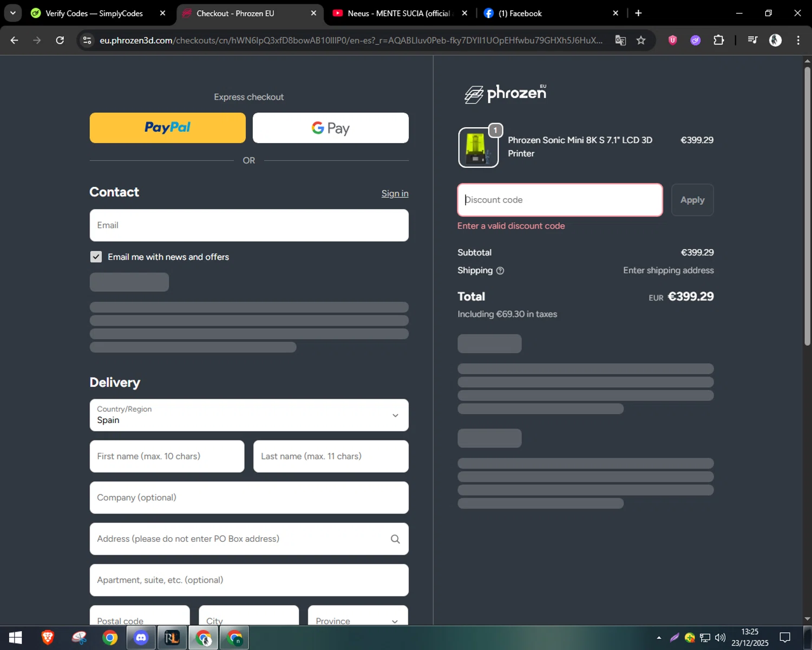The width and height of the screenshot is (812, 650).
Task: Click the taskbar clock and date
Action: [x=750, y=638]
